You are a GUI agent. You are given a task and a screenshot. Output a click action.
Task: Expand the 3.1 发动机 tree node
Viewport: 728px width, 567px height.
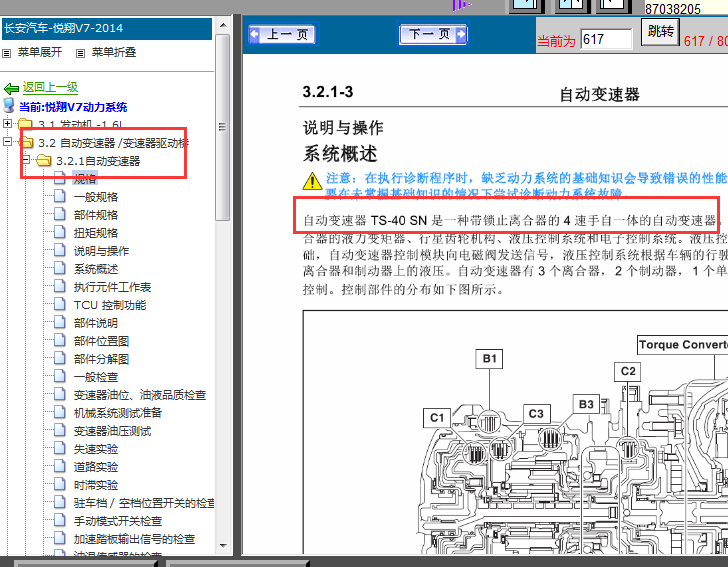click(x=7, y=124)
